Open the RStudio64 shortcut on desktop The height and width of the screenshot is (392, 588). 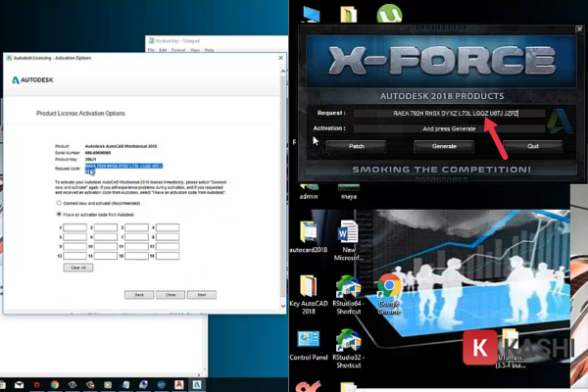click(x=347, y=288)
